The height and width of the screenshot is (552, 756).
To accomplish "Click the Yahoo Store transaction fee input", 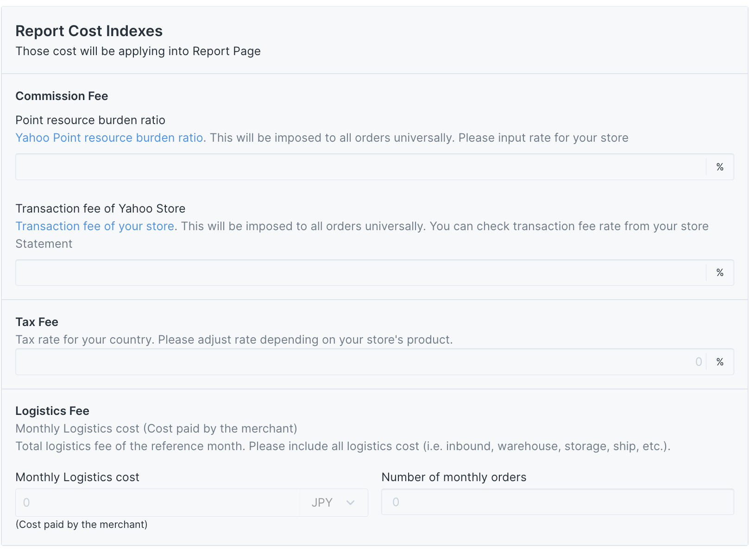I will (x=360, y=273).
